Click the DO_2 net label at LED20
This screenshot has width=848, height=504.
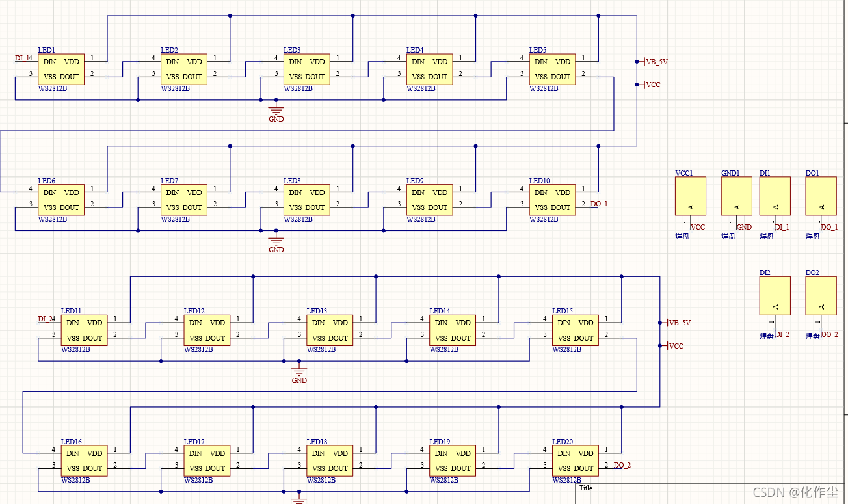click(x=622, y=465)
